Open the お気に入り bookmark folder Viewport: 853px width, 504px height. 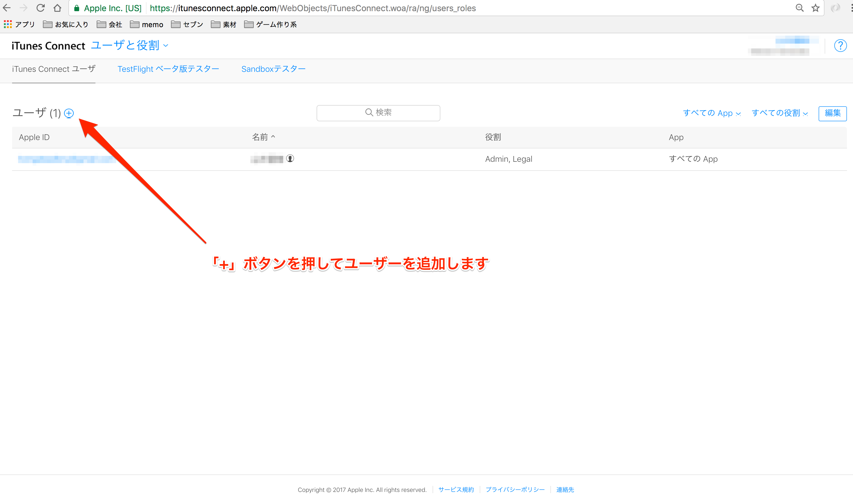tap(66, 24)
